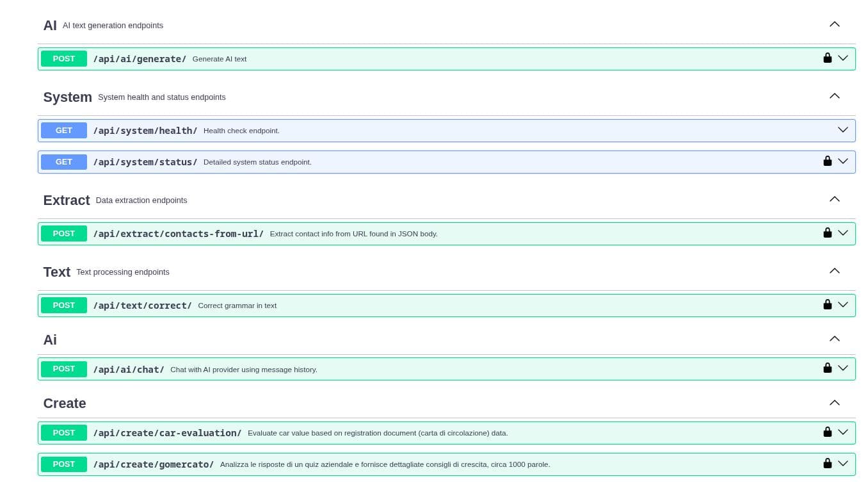Viewport: 868px width, 490px height.
Task: Click lock icon on gomercato endpoint row
Action: [827, 464]
